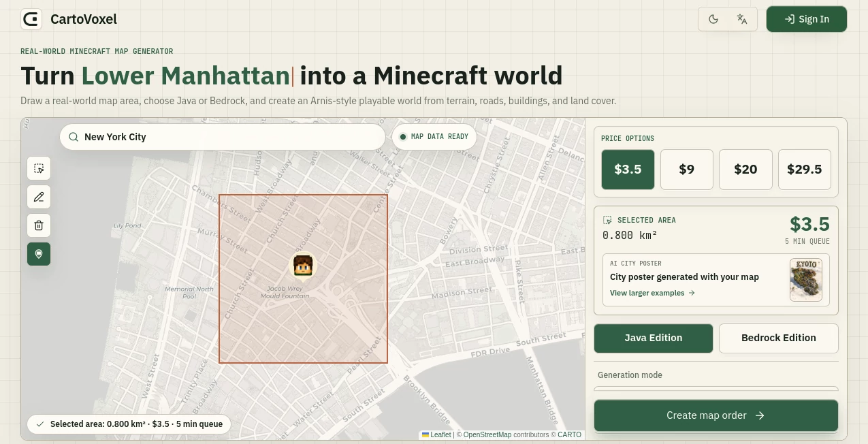Choose the $9 price option
Image resolution: width=868 pixels, height=444 pixels.
687,170
